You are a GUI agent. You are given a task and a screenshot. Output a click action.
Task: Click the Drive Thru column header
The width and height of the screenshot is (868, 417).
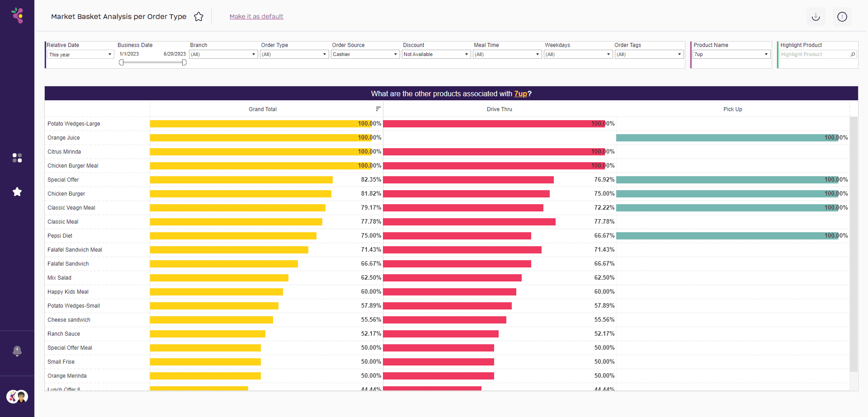click(499, 109)
